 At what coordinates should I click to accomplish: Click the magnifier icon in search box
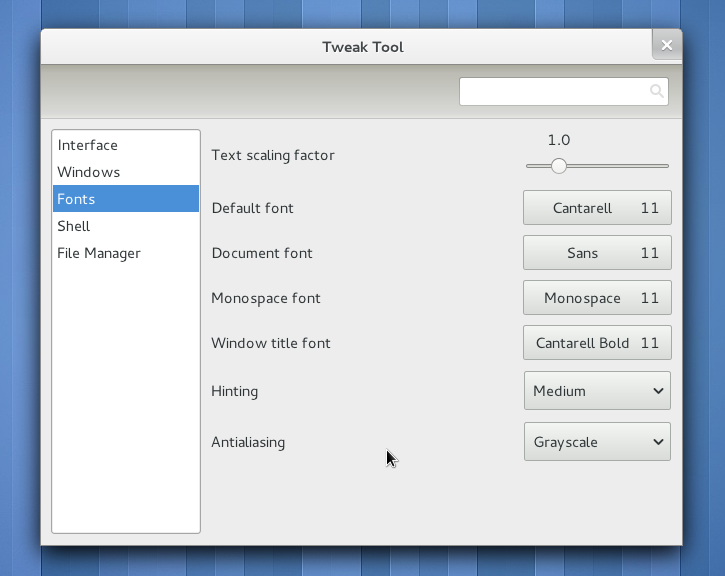pos(656,92)
